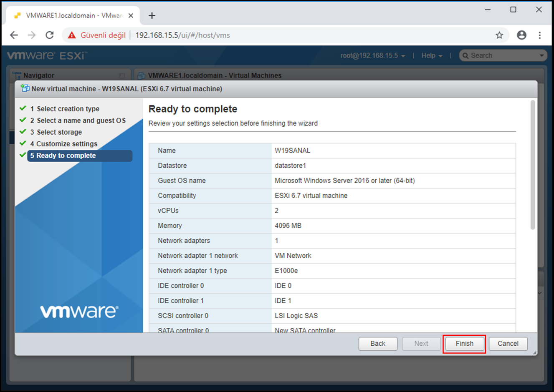Go to step 3 Select storage

coord(56,132)
